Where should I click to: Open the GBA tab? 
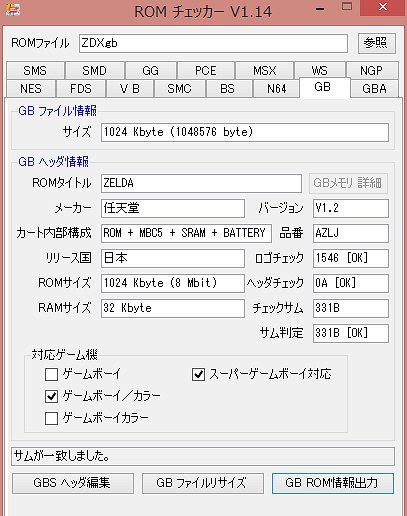tap(374, 89)
